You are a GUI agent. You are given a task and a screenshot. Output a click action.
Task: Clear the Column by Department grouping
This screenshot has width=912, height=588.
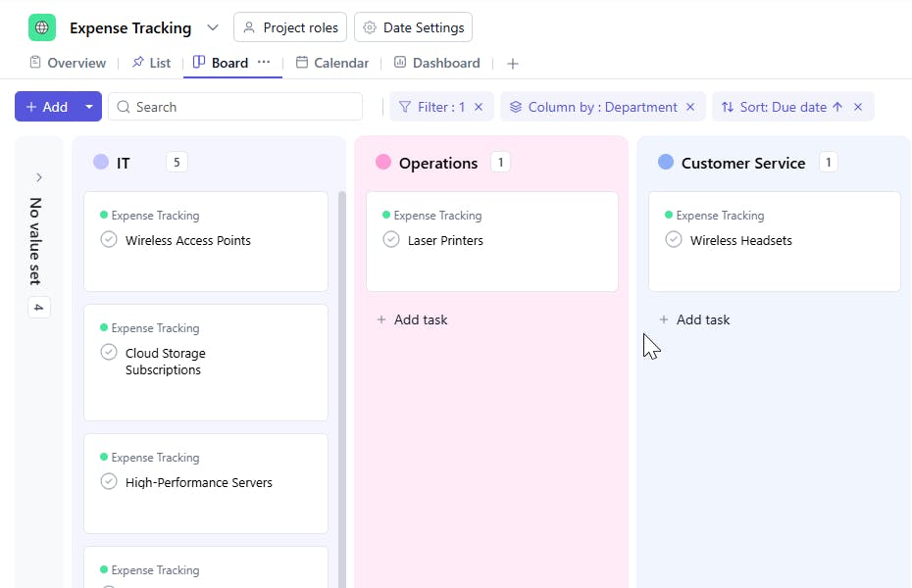(x=690, y=107)
